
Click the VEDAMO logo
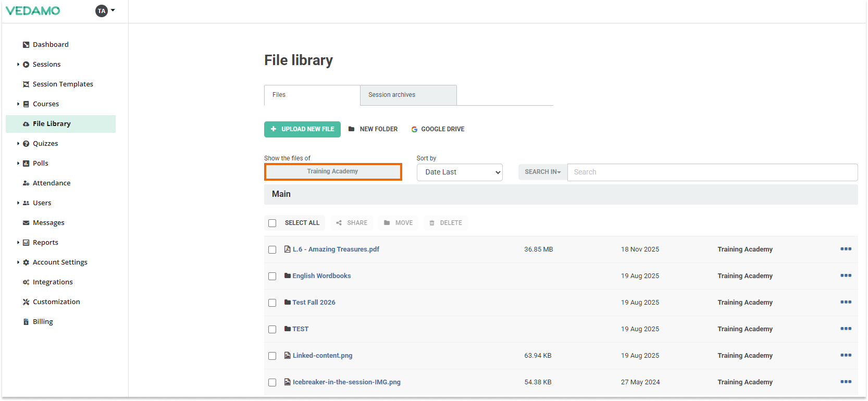click(x=33, y=10)
